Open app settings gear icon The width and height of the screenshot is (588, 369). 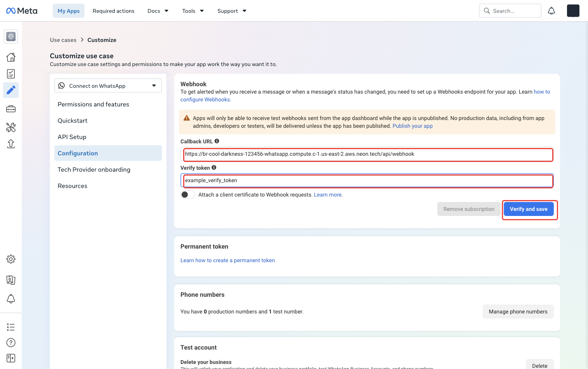pos(11,259)
